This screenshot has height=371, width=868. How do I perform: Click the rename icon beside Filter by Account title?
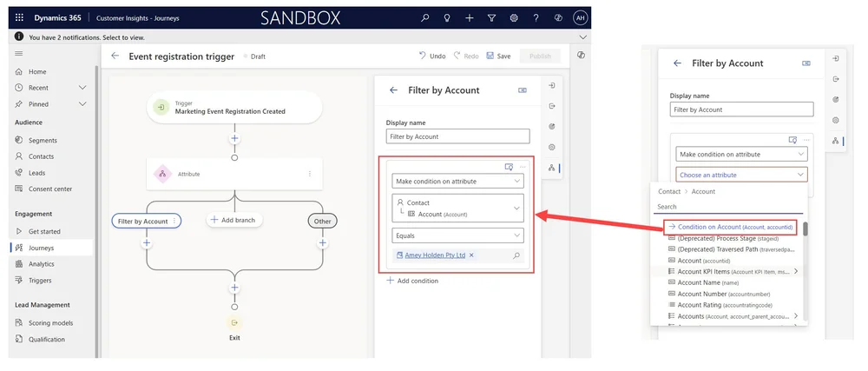coord(522,90)
